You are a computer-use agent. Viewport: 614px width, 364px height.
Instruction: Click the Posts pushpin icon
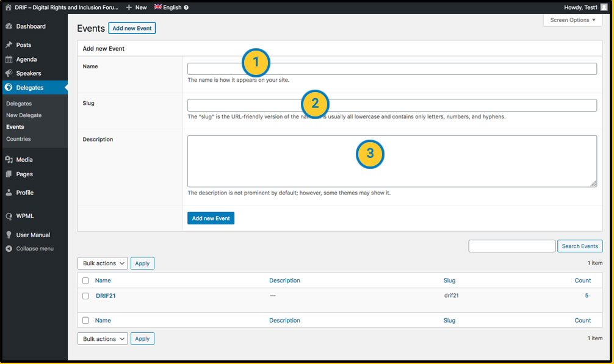point(9,45)
